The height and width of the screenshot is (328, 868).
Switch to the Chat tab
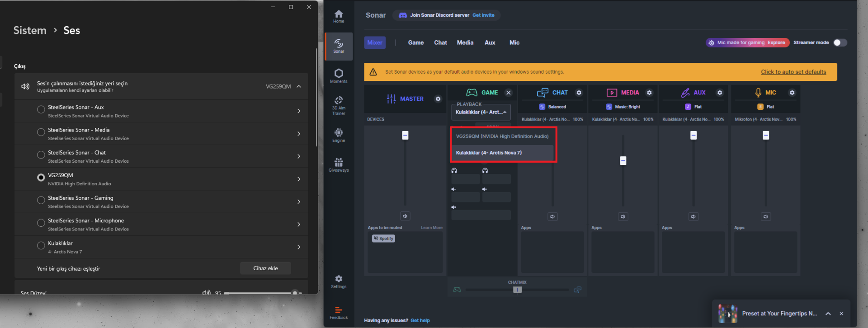440,42
